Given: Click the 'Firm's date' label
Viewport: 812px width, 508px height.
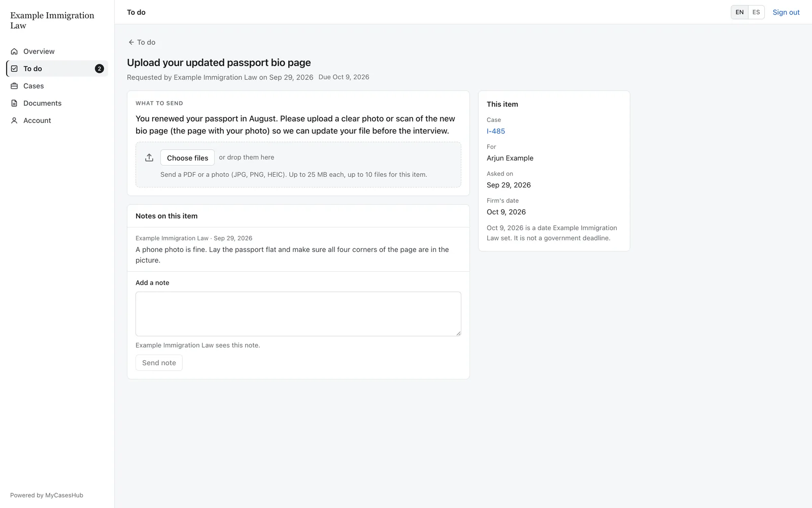Looking at the screenshot, I should point(502,201).
